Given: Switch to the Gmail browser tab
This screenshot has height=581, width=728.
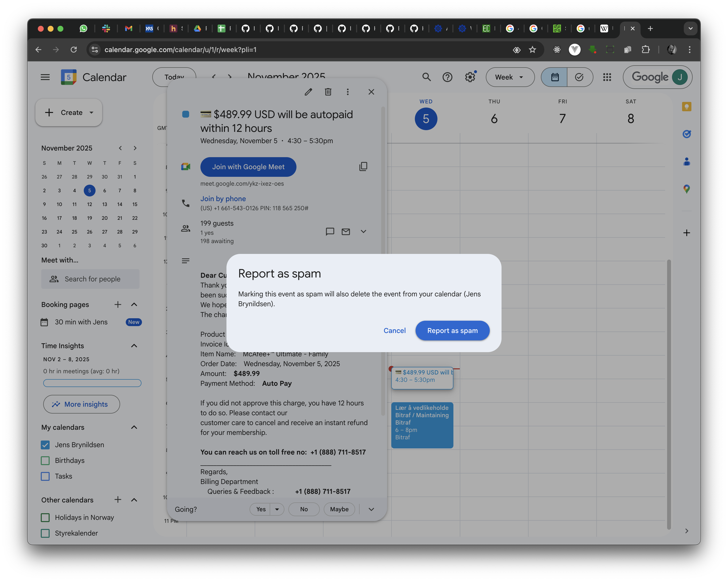Looking at the screenshot, I should [x=128, y=29].
